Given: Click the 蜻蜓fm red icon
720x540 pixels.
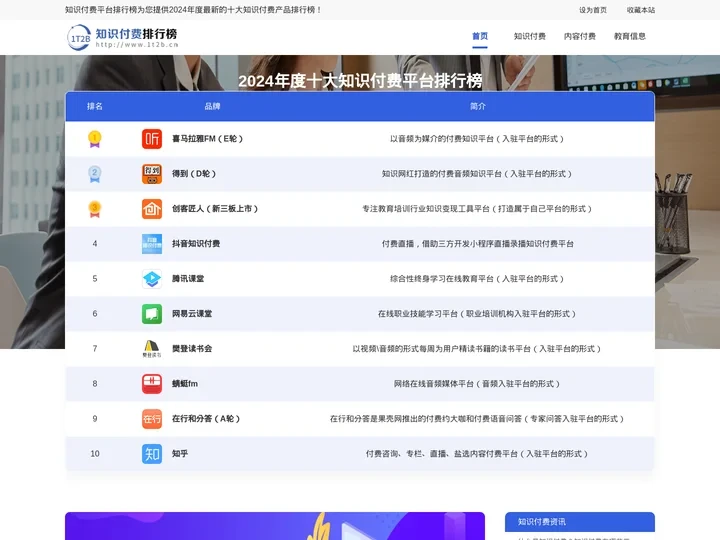Looking at the screenshot, I should pos(152,383).
